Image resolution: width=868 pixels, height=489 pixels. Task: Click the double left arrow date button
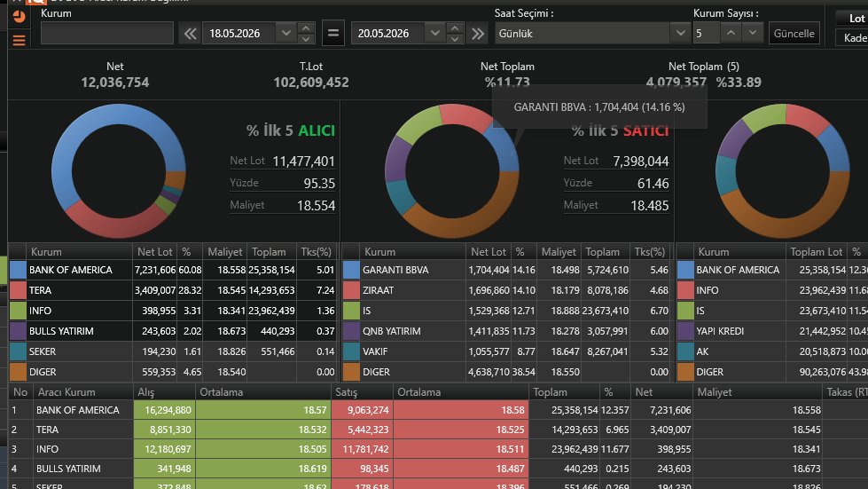click(x=190, y=34)
